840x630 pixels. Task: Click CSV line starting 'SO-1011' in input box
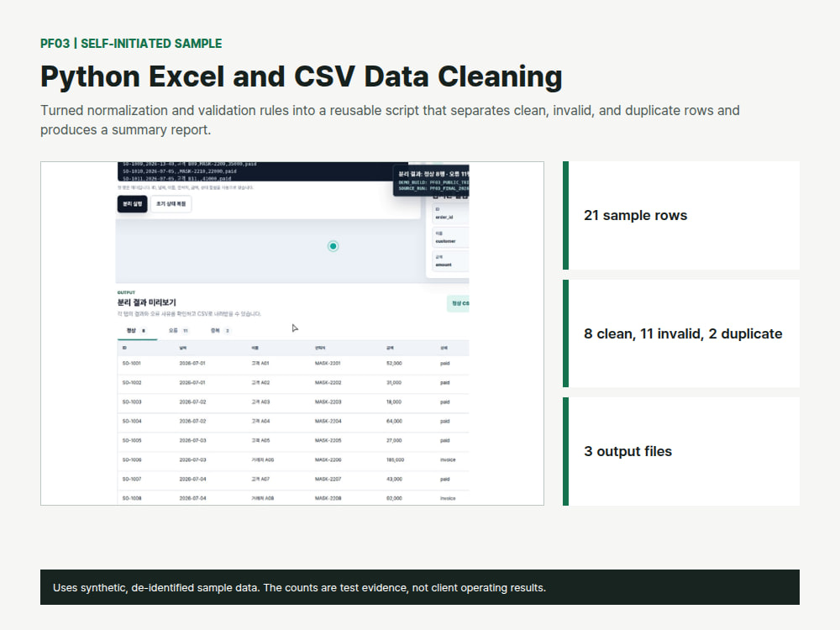(x=176, y=178)
